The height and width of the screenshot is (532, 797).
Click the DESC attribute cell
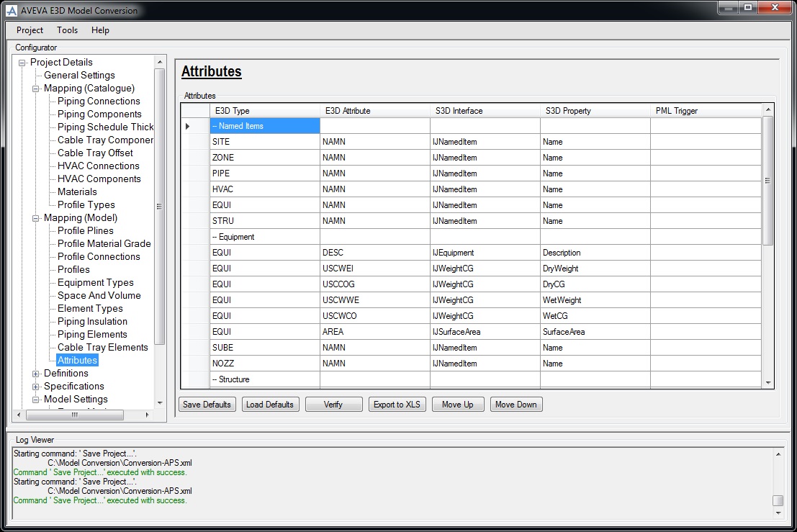tap(375, 253)
